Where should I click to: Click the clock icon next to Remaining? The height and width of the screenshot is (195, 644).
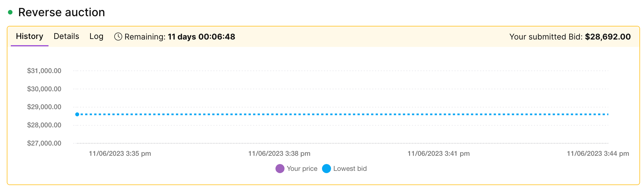click(x=118, y=37)
